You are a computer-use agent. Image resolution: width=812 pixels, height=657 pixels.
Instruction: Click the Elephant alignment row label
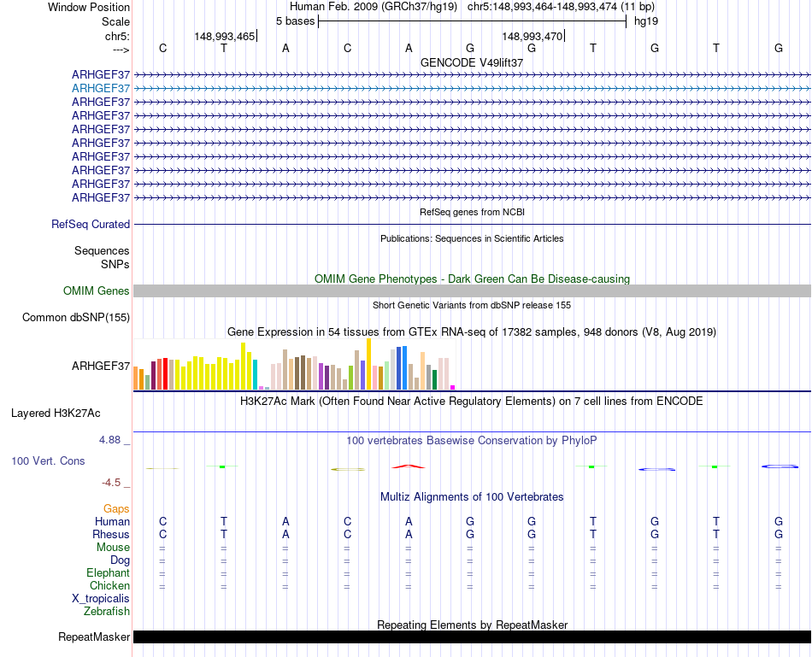pyautogui.click(x=108, y=572)
